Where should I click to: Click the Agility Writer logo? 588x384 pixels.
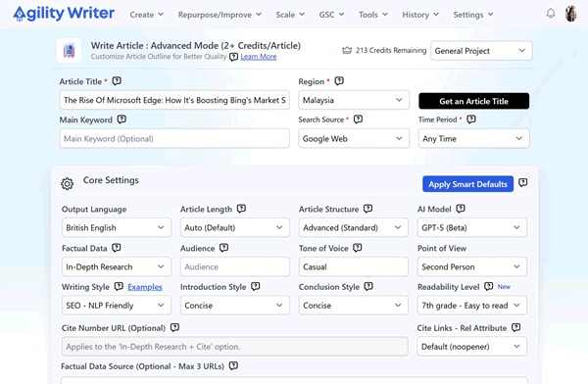pos(64,14)
